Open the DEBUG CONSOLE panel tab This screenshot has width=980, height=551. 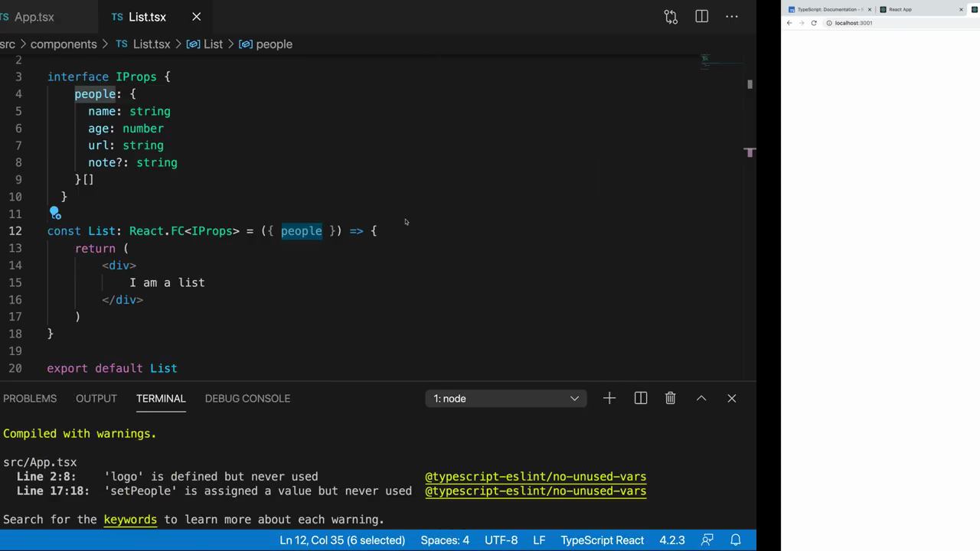[x=247, y=399]
